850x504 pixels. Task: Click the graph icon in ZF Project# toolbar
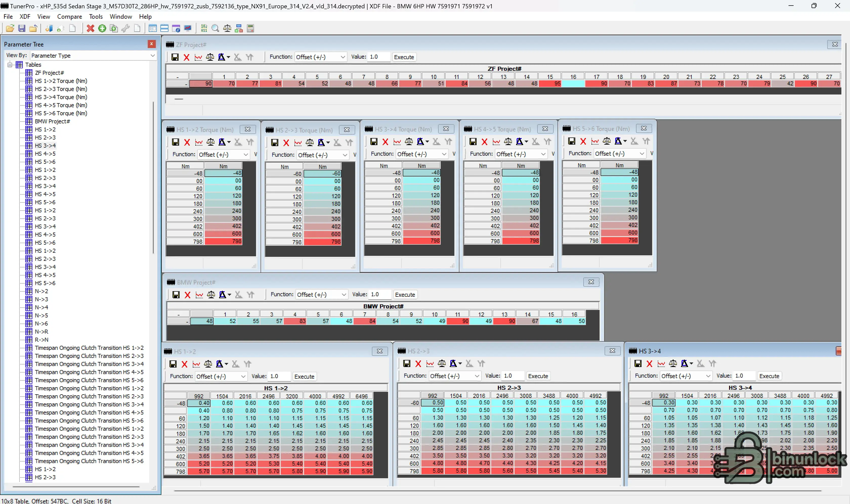(198, 57)
